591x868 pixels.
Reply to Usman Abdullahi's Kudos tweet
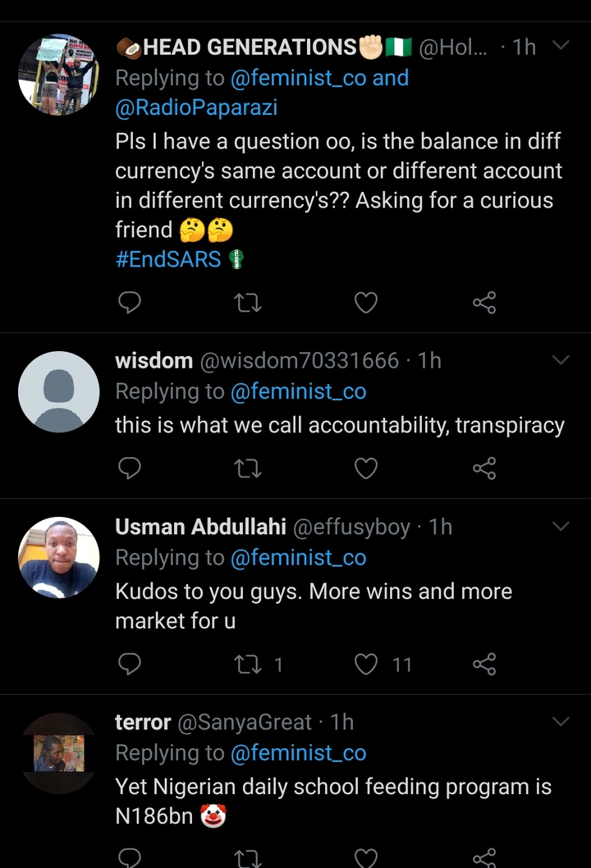click(x=130, y=664)
